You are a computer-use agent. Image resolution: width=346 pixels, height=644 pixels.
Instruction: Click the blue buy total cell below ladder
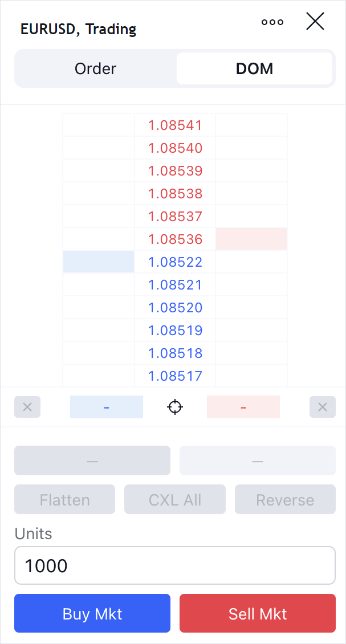(x=107, y=407)
